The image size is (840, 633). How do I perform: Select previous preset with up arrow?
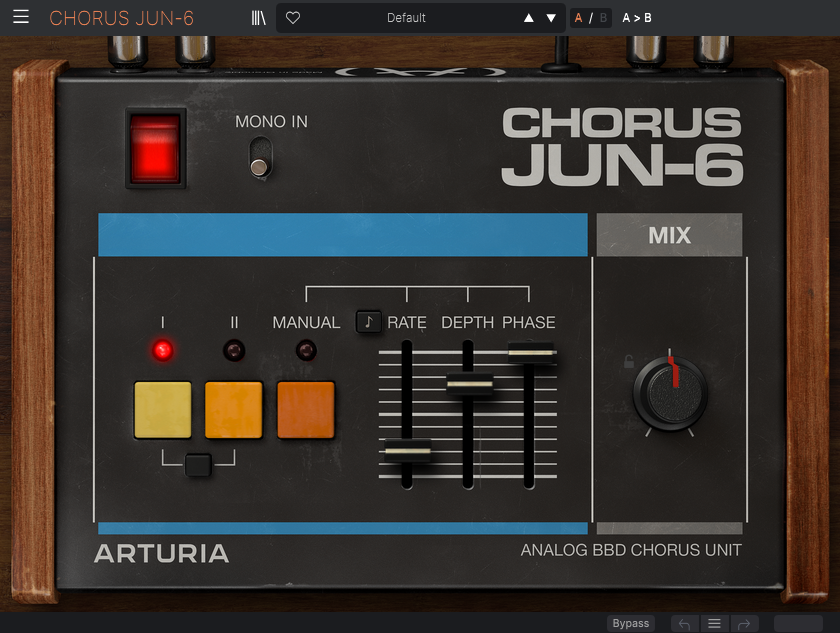tap(529, 18)
